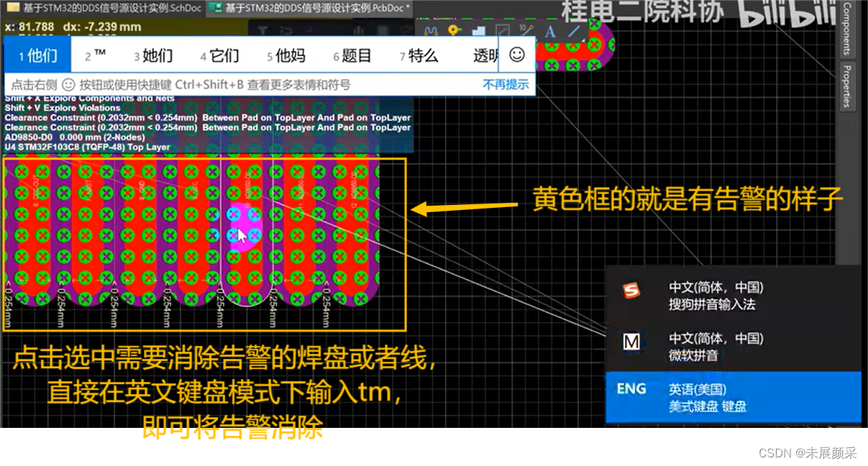Select Microsoft Pinyin input method

(x=733, y=346)
